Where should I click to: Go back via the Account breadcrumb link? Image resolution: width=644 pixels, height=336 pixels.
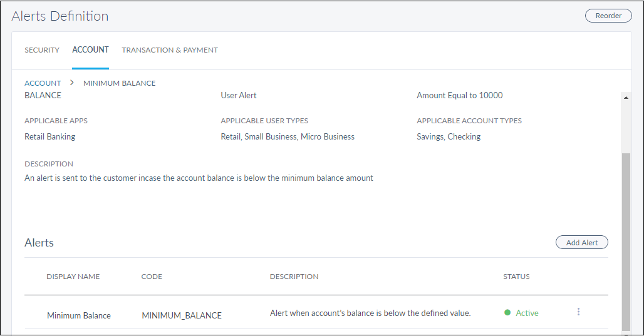pos(43,83)
